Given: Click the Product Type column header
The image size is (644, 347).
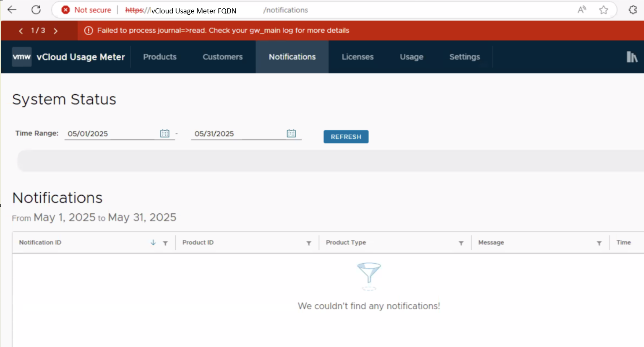Looking at the screenshot, I should (346, 242).
